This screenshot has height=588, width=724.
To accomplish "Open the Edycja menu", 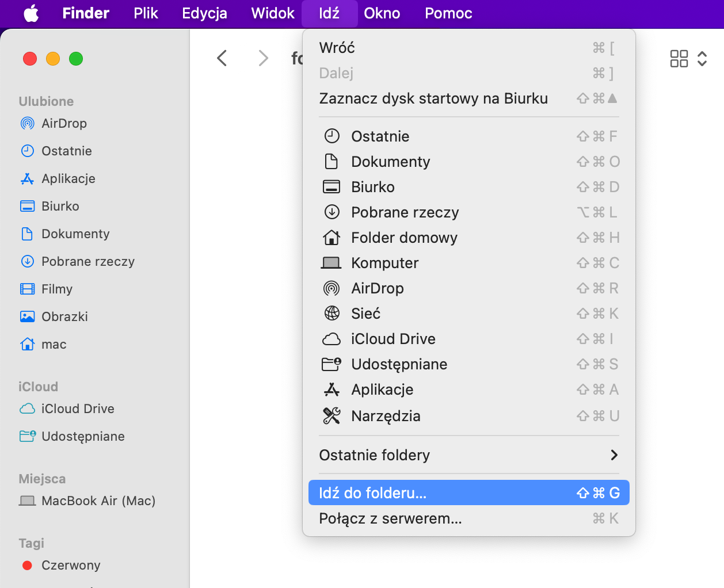I will tap(204, 13).
